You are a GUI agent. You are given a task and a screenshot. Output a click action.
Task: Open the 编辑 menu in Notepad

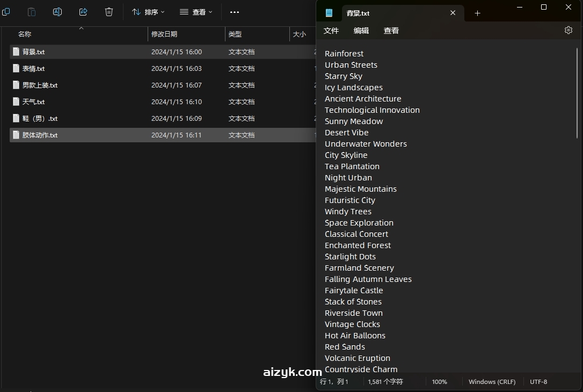pos(361,31)
